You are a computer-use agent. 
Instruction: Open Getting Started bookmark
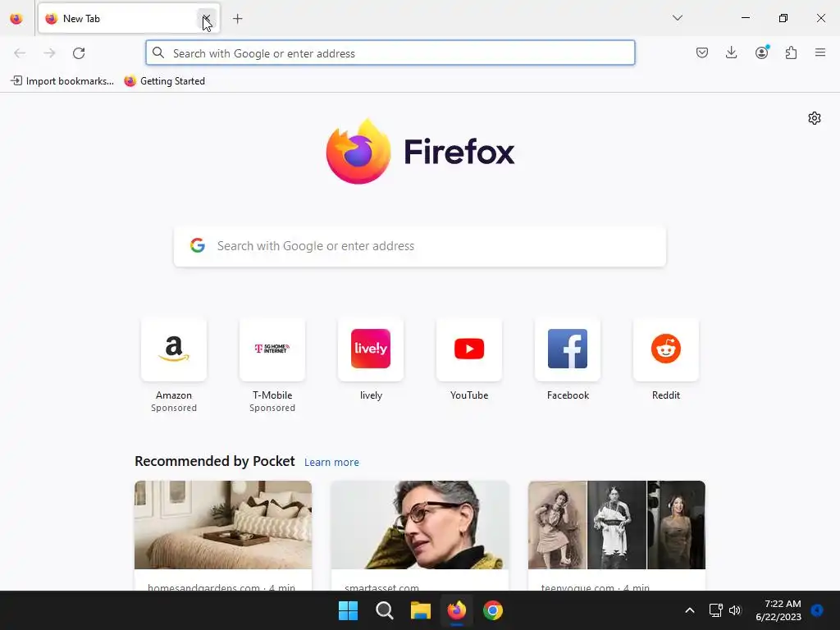click(164, 81)
